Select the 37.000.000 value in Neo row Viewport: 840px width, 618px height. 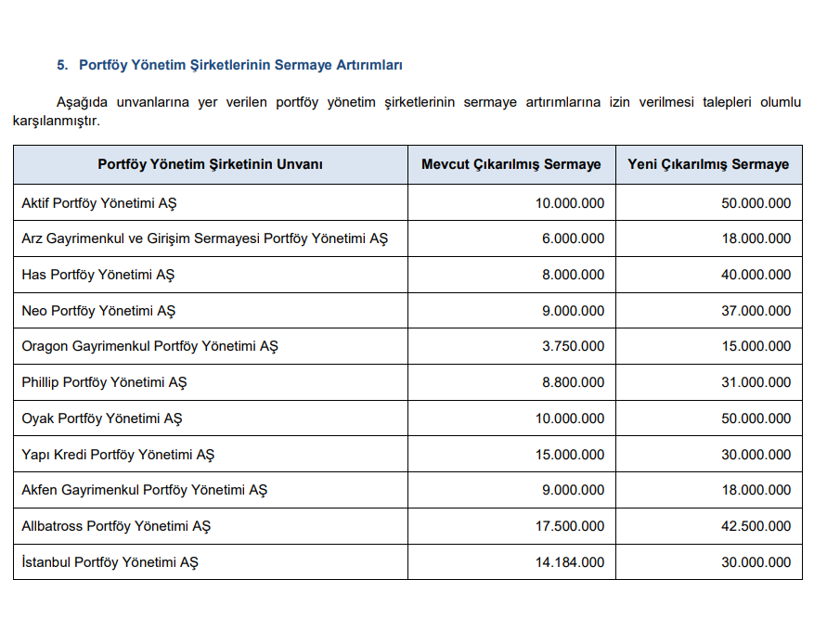click(756, 311)
